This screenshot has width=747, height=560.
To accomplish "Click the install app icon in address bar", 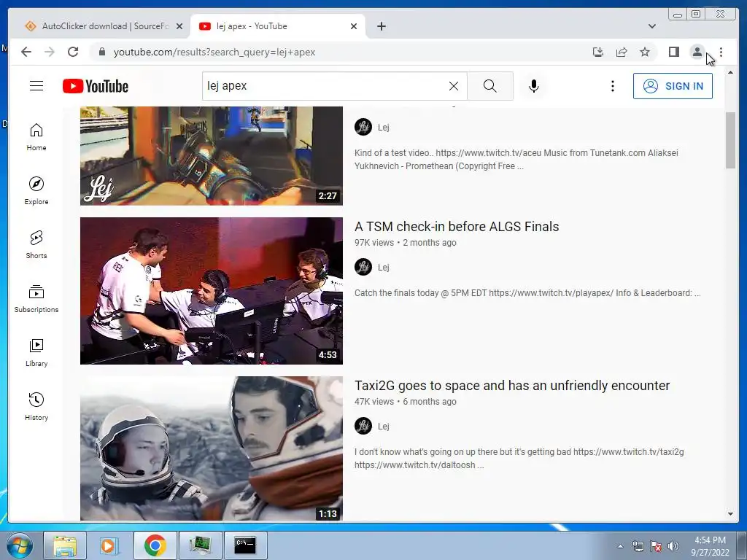I will pos(598,52).
